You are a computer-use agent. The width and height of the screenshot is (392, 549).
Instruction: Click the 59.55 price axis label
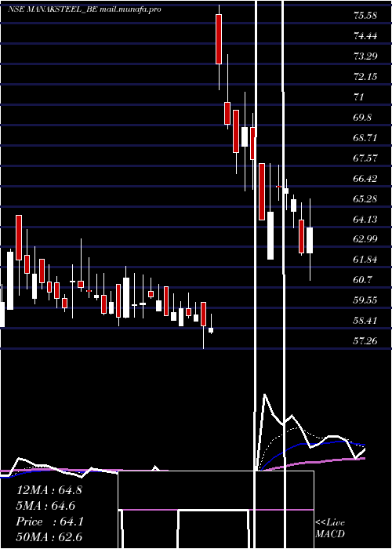pos(365,300)
